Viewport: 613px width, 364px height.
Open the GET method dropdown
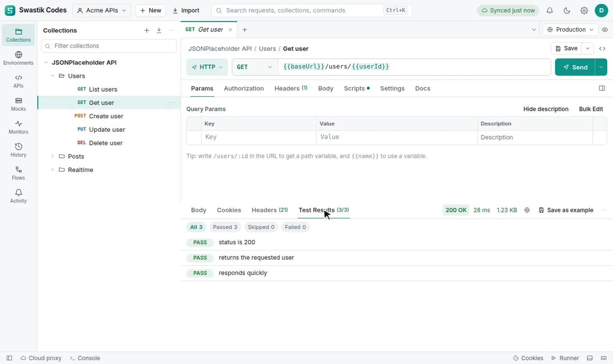(x=255, y=67)
